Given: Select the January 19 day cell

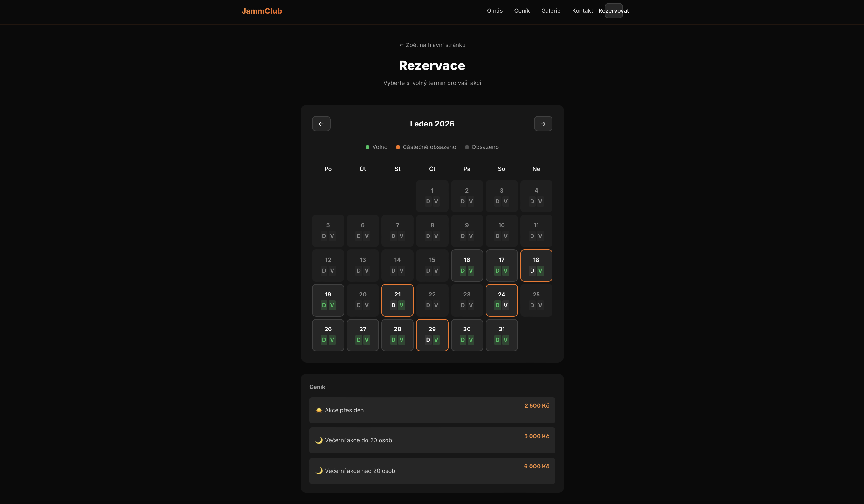Looking at the screenshot, I should [328, 295].
